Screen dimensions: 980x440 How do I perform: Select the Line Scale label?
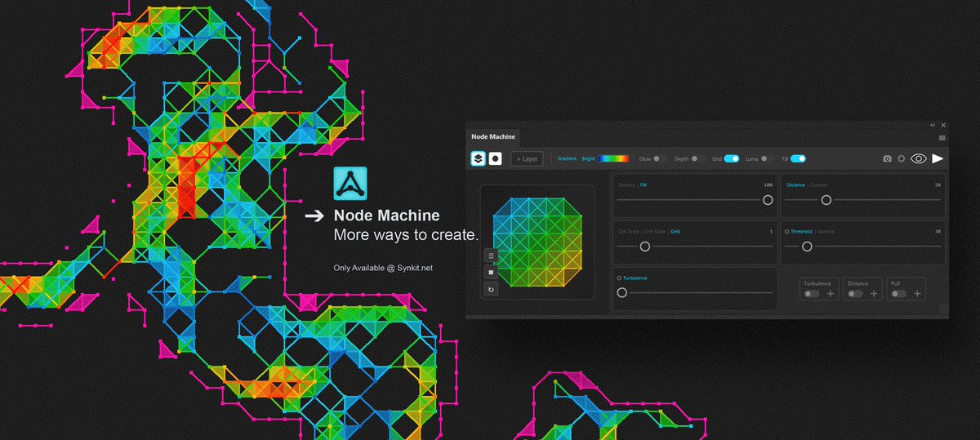tap(655, 232)
